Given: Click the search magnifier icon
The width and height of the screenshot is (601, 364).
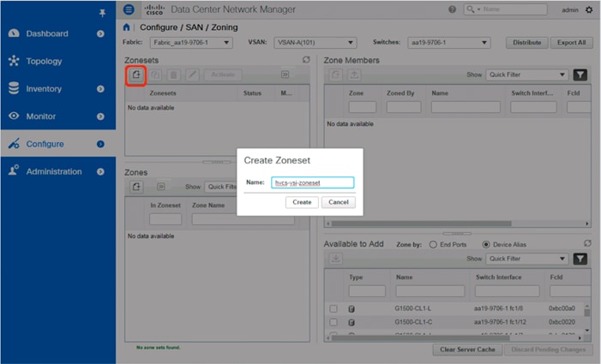Looking at the screenshot, I should [x=471, y=9].
